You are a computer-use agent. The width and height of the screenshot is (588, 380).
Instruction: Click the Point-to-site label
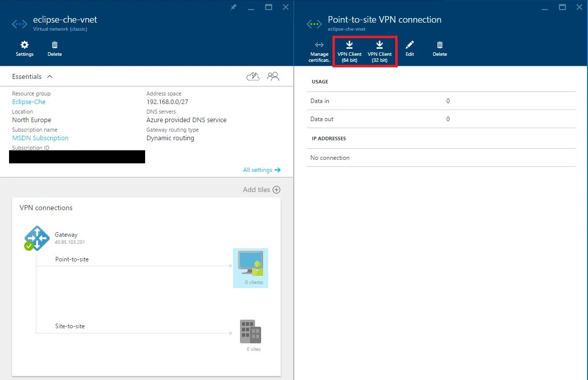click(x=72, y=259)
